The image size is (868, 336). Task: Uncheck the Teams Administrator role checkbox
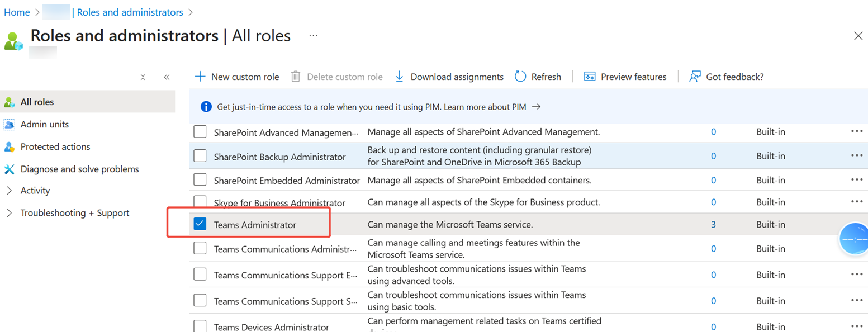click(x=200, y=224)
